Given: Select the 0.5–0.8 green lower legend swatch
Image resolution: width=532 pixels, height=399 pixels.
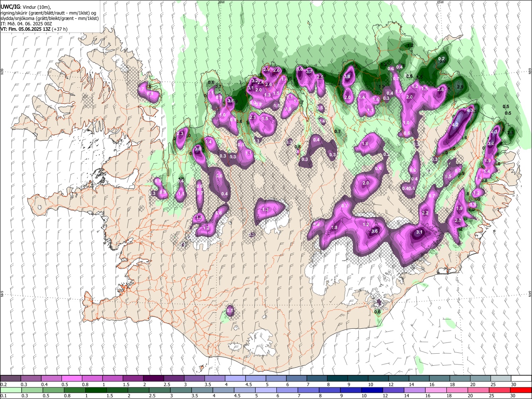Looking at the screenshot, I should click(54, 390).
